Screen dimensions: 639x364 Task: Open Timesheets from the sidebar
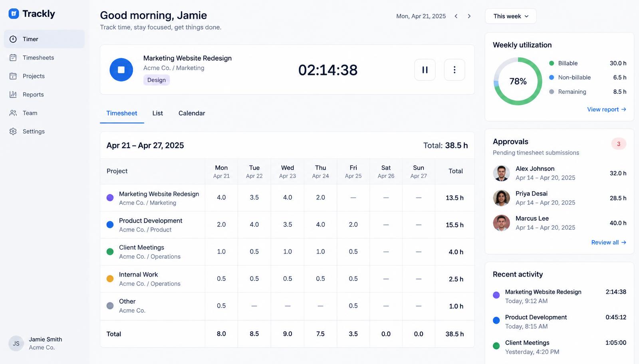(44, 57)
